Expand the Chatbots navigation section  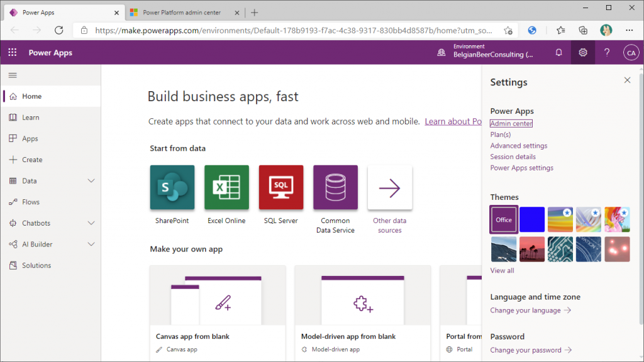[91, 223]
